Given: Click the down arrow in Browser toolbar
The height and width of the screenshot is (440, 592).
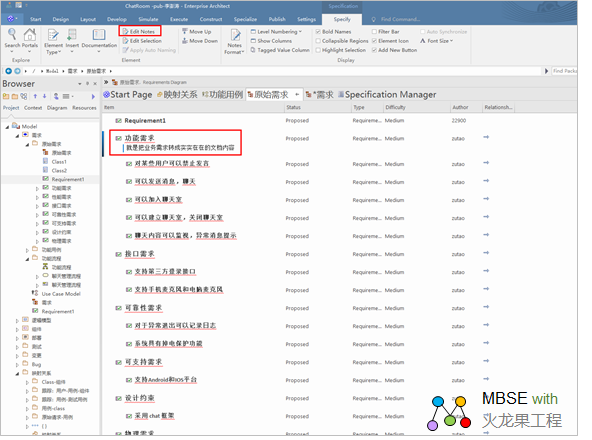Looking at the screenshot, I should pos(45,96).
